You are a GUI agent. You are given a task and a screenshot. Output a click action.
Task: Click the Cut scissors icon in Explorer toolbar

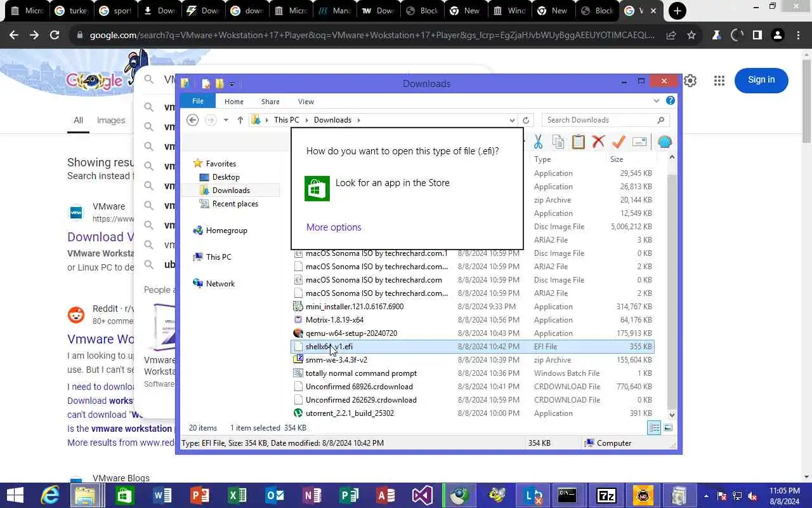coord(538,142)
